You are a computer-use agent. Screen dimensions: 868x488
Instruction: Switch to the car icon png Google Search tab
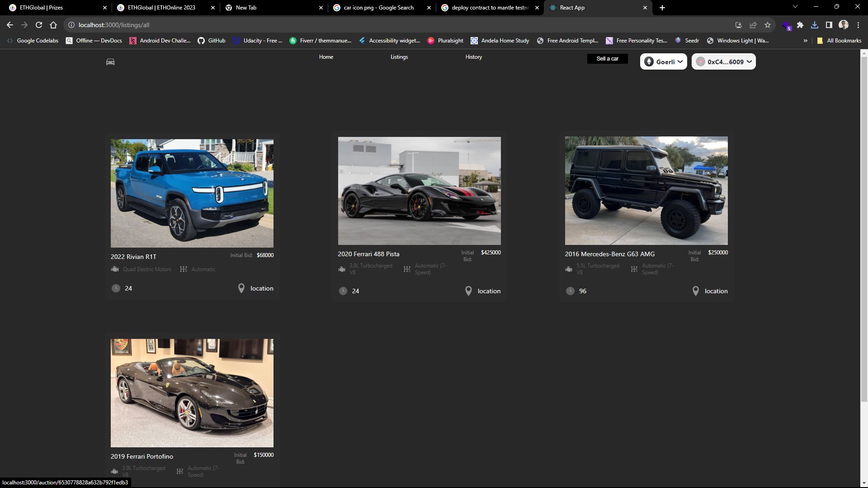382,8
